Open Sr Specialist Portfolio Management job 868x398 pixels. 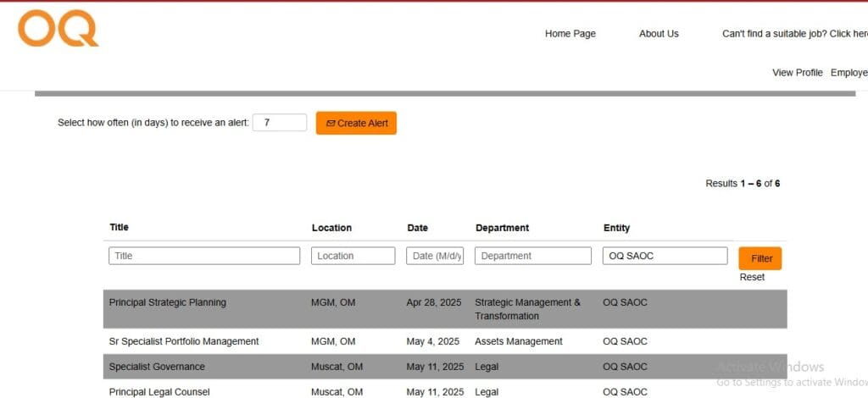click(184, 341)
